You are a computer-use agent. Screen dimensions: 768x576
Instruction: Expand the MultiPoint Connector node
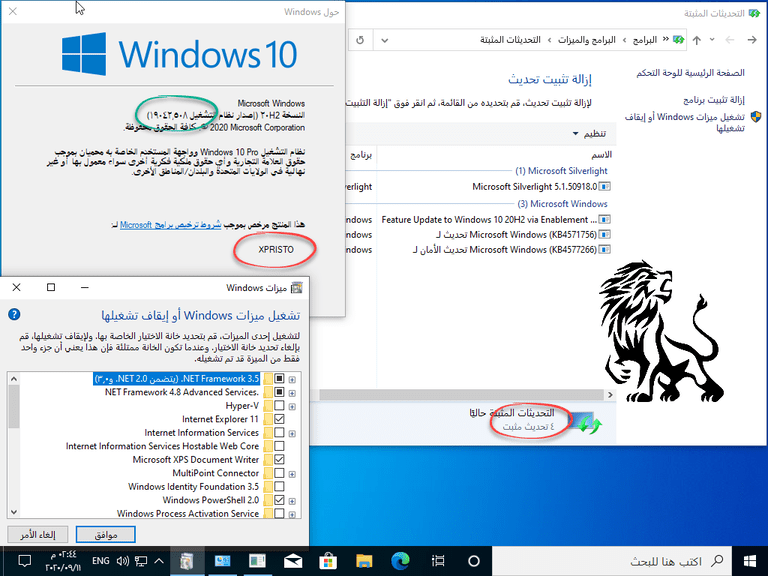292,474
